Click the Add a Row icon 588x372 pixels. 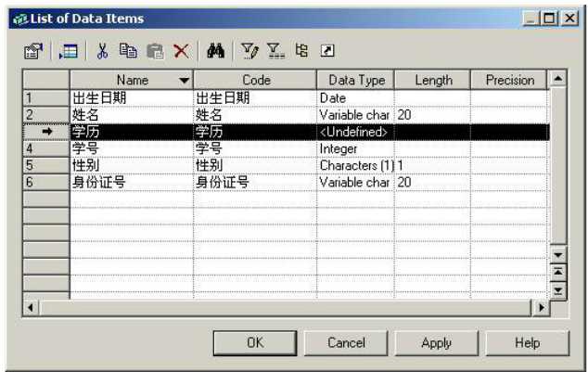click(69, 51)
